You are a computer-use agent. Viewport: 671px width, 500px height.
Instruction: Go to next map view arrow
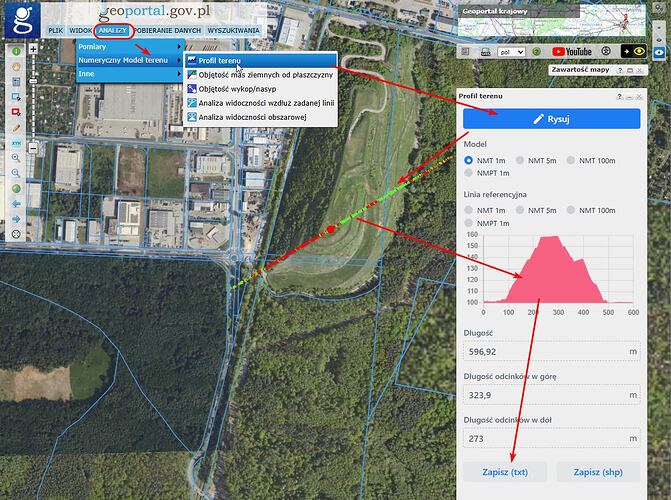[16, 219]
